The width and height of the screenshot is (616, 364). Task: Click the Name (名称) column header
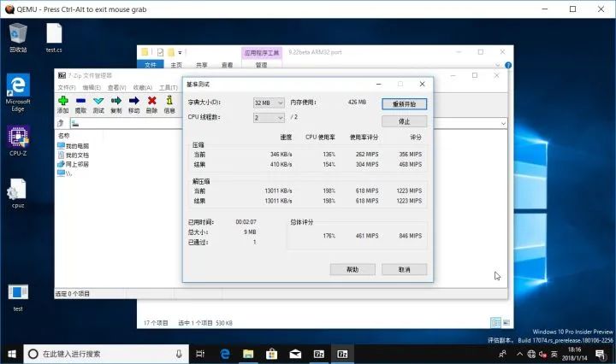click(64, 135)
